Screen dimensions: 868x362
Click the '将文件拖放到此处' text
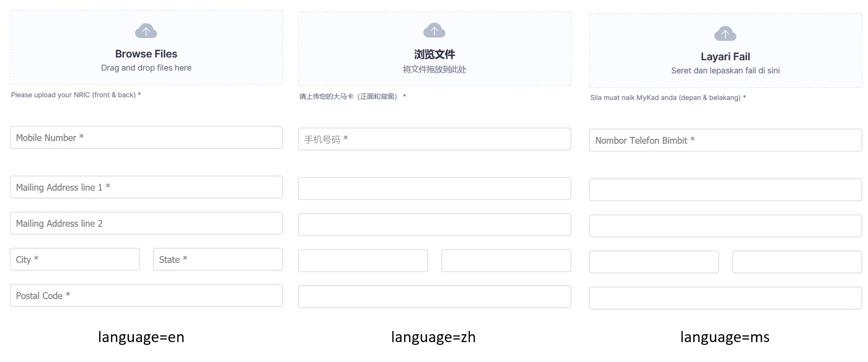click(434, 69)
